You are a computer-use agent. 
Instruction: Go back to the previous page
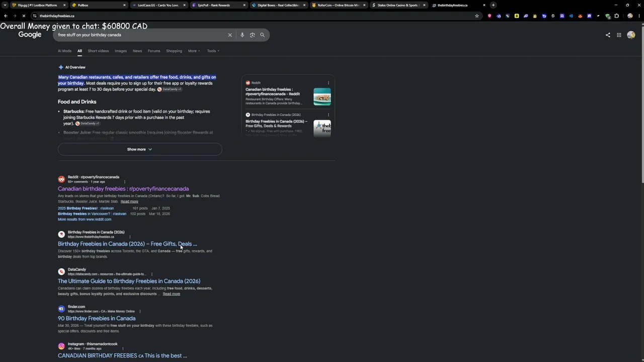click(6, 16)
